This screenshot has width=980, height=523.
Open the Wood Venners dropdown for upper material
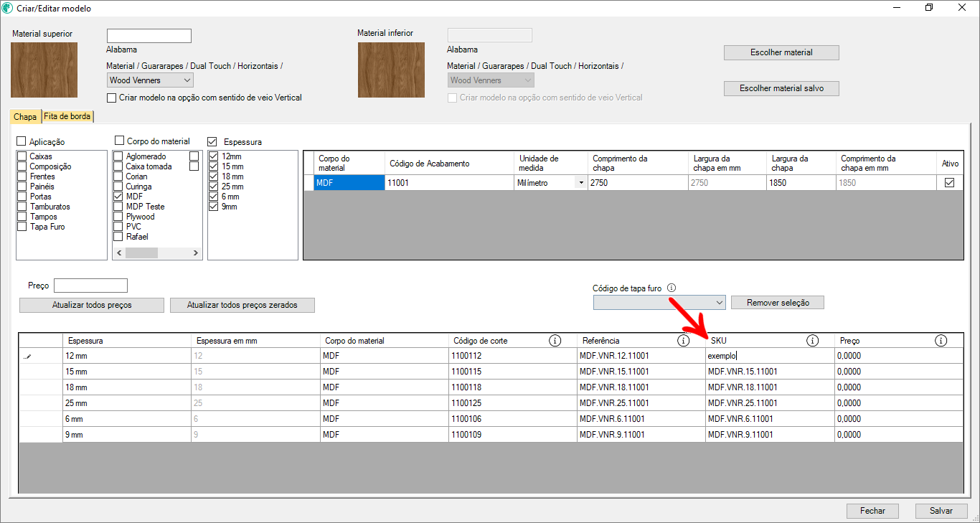pyautogui.click(x=150, y=80)
